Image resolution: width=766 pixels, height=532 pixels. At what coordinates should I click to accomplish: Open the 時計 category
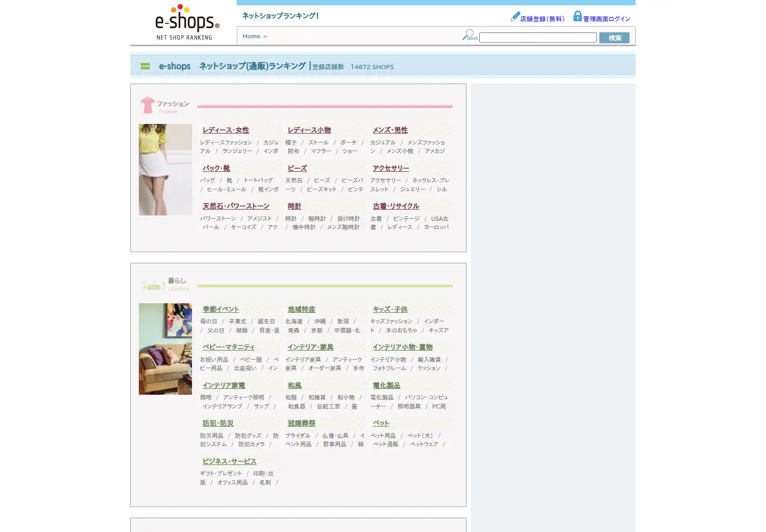[294, 206]
